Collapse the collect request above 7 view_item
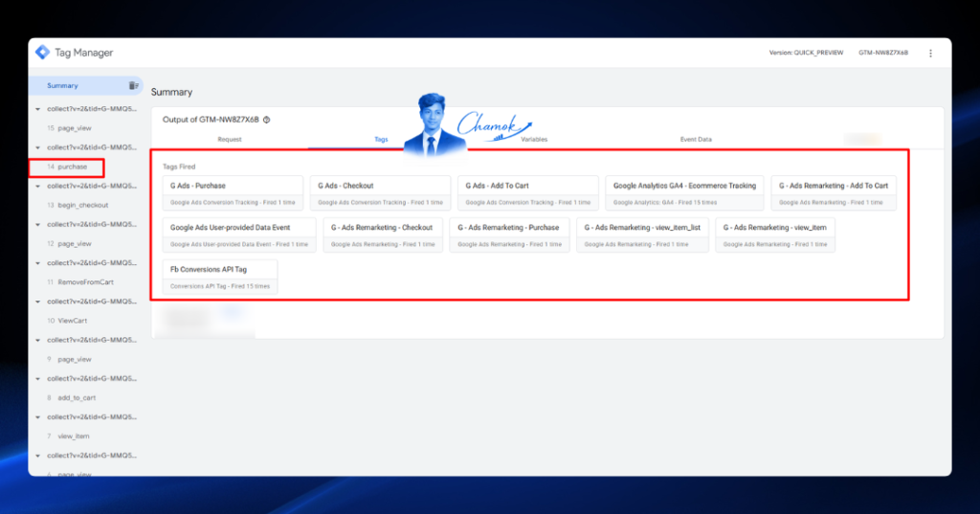Screen dimensions: 980x514 coord(37,417)
